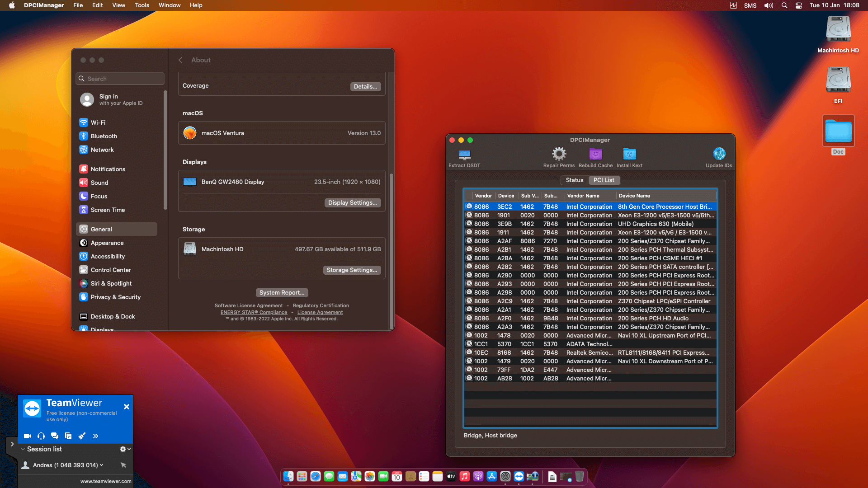The image size is (868, 488).
Task: Open TeamViewer voice chat headset icon
Action: [x=41, y=436]
